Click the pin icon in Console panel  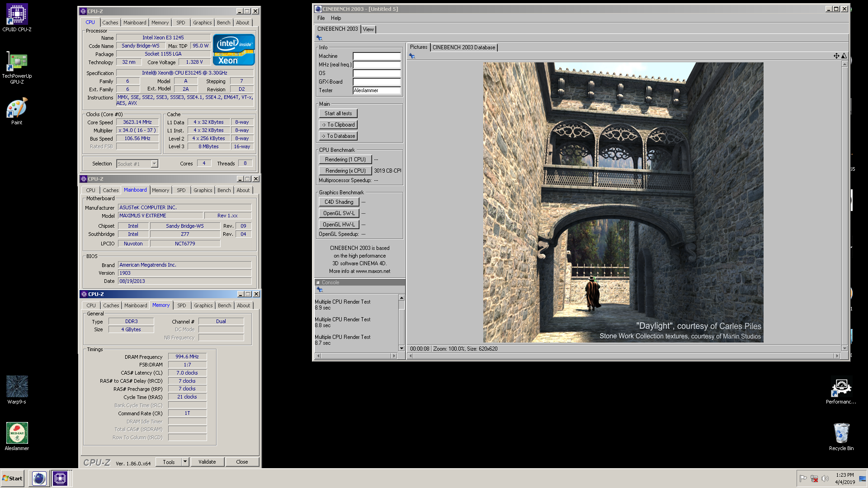point(320,290)
